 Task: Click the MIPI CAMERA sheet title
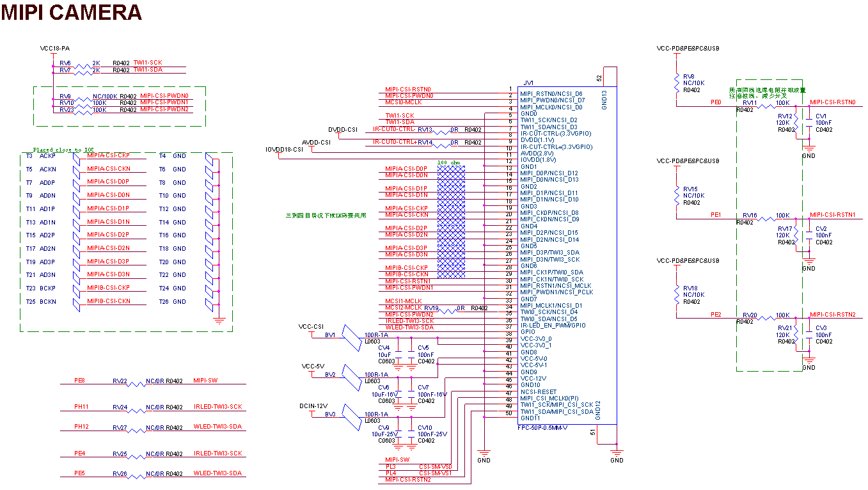(71, 12)
